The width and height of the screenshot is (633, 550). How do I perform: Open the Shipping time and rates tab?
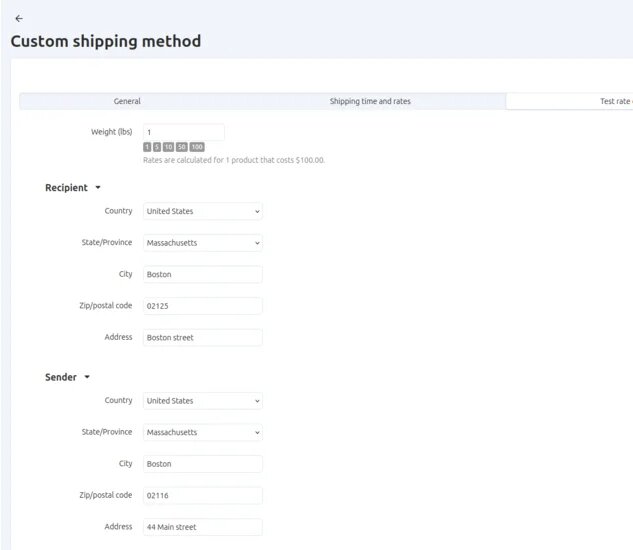(x=370, y=101)
